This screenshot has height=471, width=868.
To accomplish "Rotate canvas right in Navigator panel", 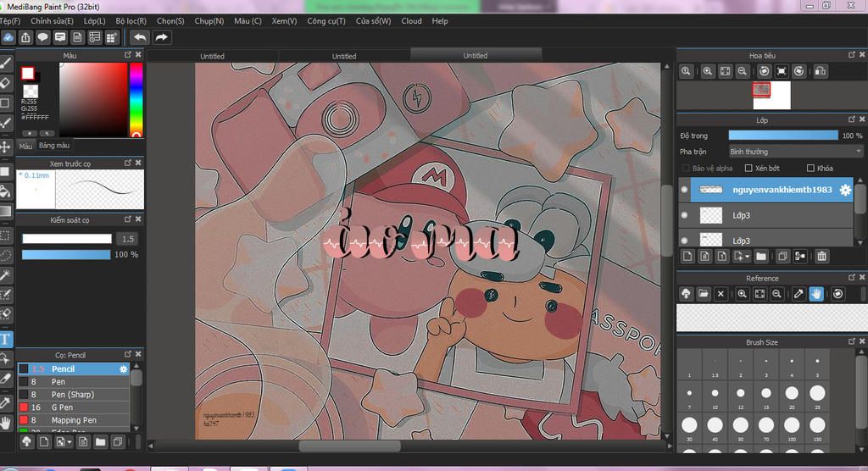I will (x=798, y=71).
